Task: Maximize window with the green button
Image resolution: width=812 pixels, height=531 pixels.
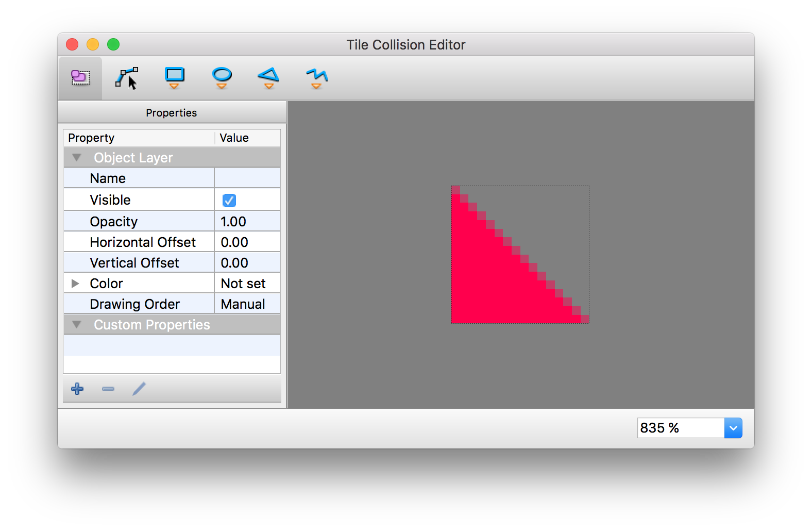Action: [x=113, y=45]
